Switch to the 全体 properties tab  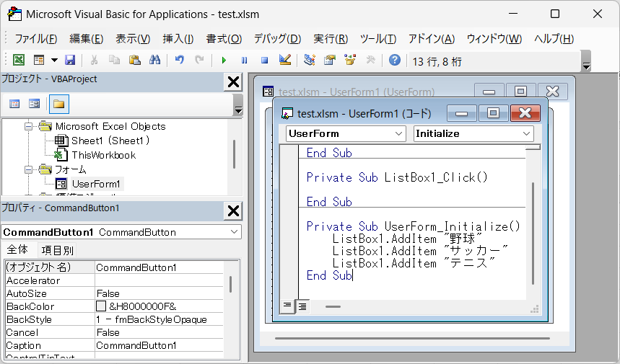(17, 249)
